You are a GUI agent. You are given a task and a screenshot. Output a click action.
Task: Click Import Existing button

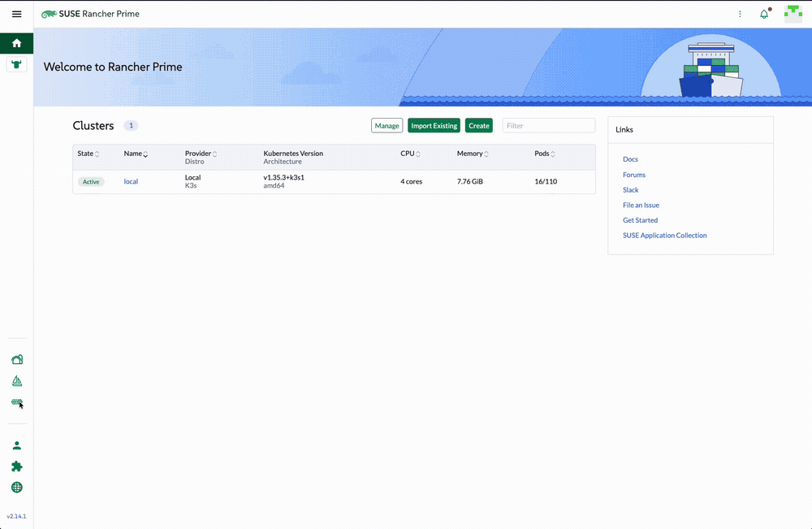[434, 125]
